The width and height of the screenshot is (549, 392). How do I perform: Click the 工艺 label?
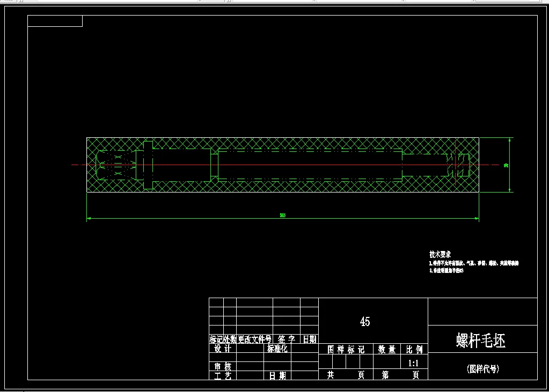pyautogui.click(x=223, y=375)
